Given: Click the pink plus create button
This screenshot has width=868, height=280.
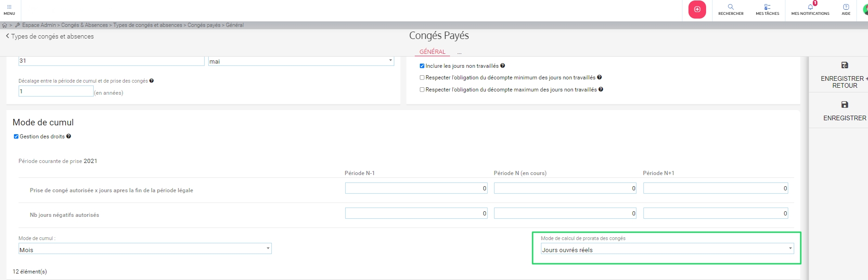Looking at the screenshot, I should [697, 9].
